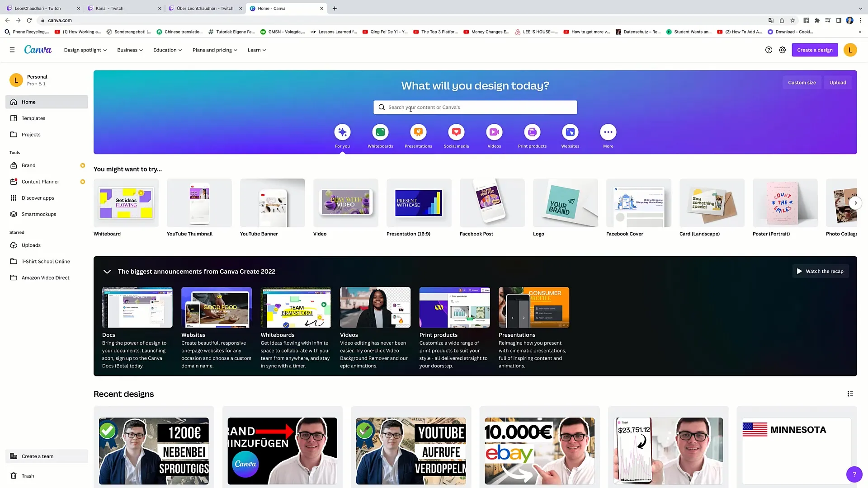Click the browser back arrow
Screen dimensions: 868x488
7,20
